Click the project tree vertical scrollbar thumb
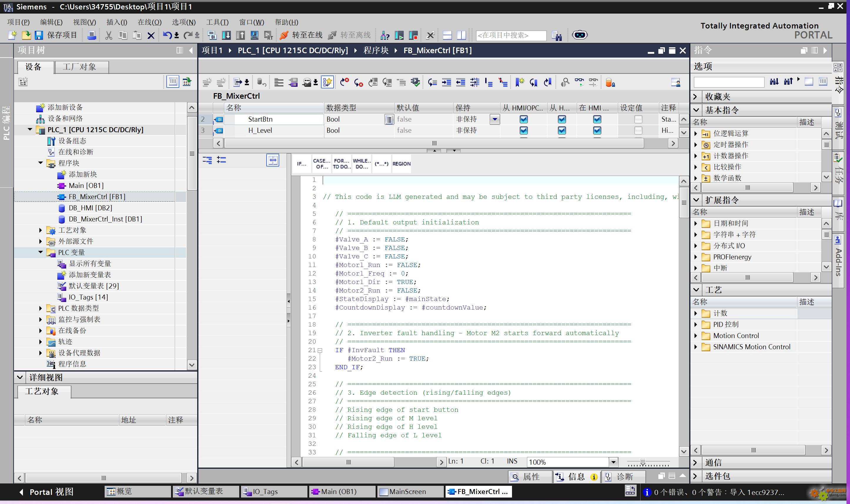 (x=192, y=153)
